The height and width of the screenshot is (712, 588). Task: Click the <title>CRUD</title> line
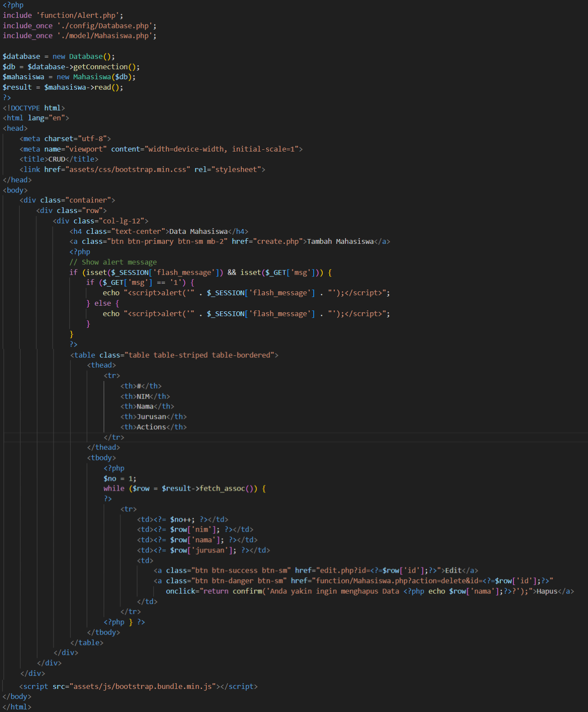[59, 159]
